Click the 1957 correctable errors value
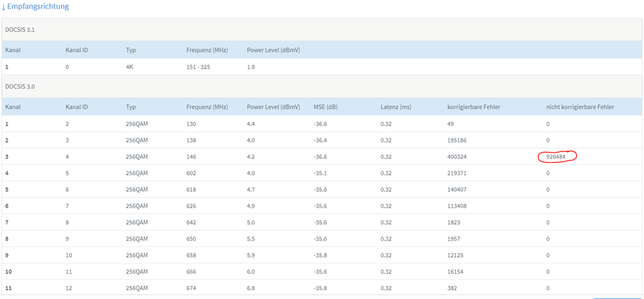Viewport: 644px width, 299px height. point(454,238)
